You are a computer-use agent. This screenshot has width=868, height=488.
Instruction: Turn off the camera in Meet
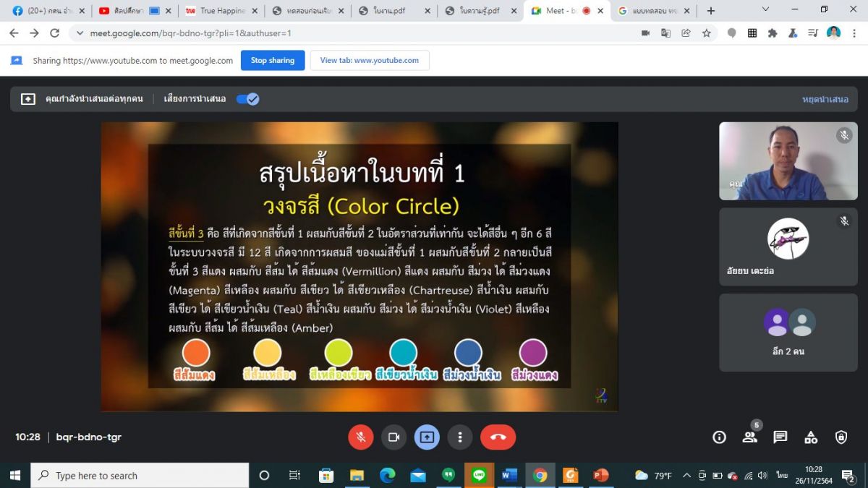pos(393,437)
